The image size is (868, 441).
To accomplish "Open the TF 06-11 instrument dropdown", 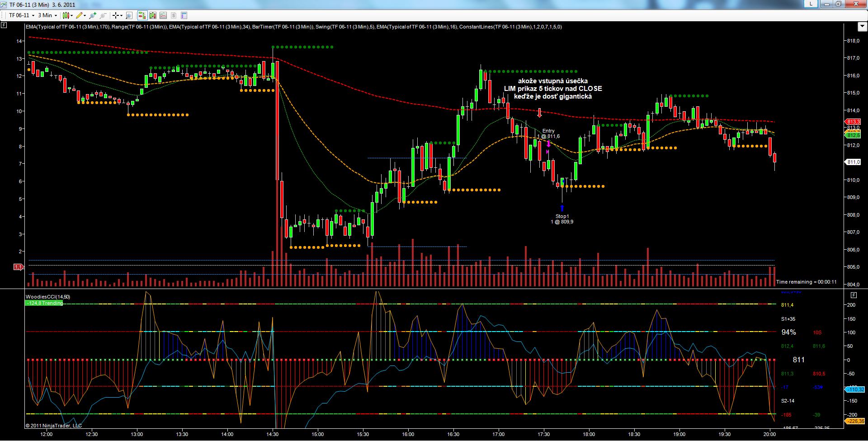I will (x=21, y=15).
